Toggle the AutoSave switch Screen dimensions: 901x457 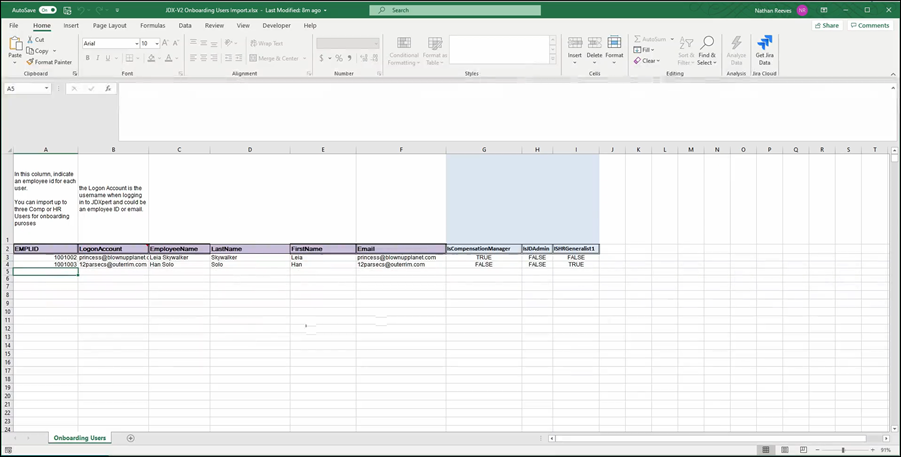coord(47,10)
